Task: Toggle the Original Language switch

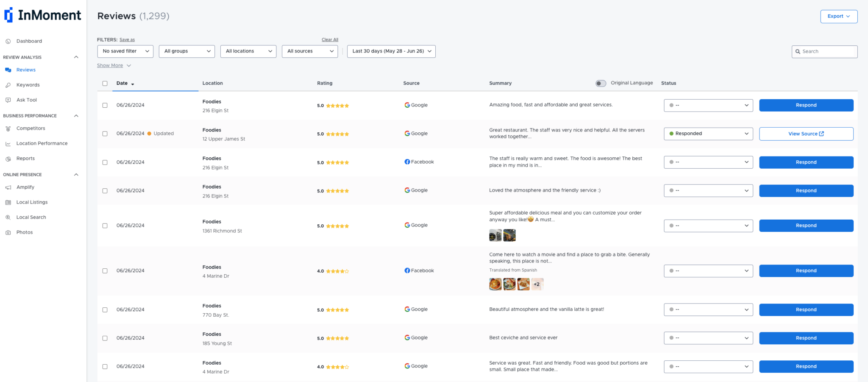Action: (601, 83)
